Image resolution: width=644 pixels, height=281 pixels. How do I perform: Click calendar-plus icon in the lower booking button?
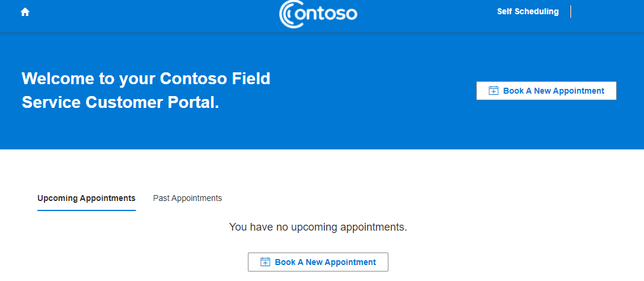point(265,262)
